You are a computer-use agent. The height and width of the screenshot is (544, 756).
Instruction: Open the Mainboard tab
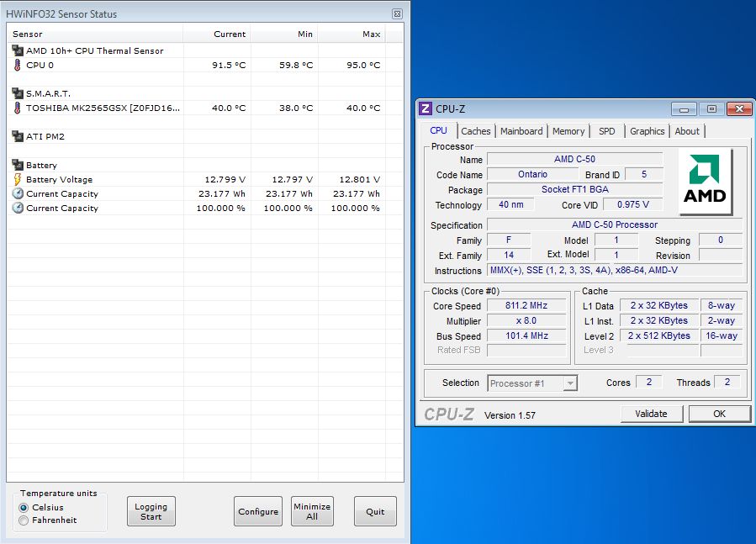521,131
